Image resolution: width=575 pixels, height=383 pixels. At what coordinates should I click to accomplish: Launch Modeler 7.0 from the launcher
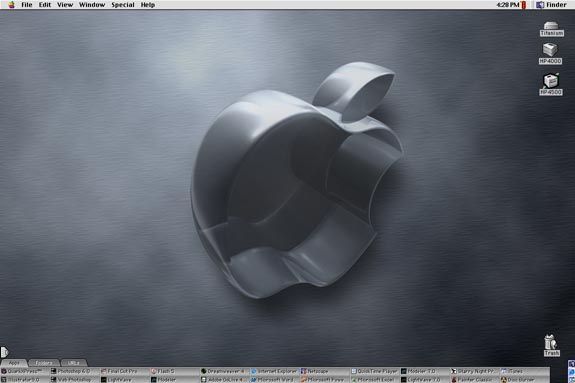coord(424,371)
